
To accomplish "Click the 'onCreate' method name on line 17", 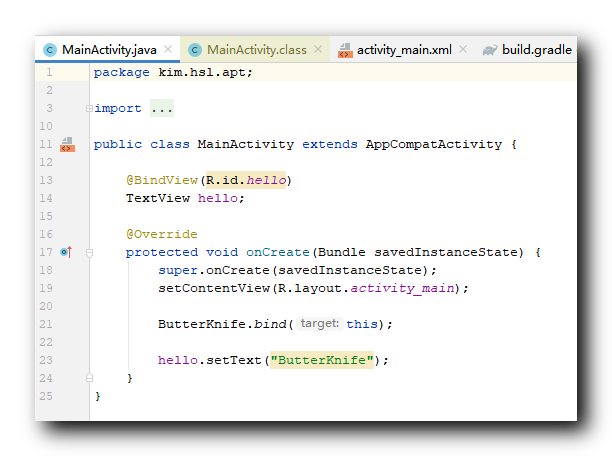I will [278, 252].
